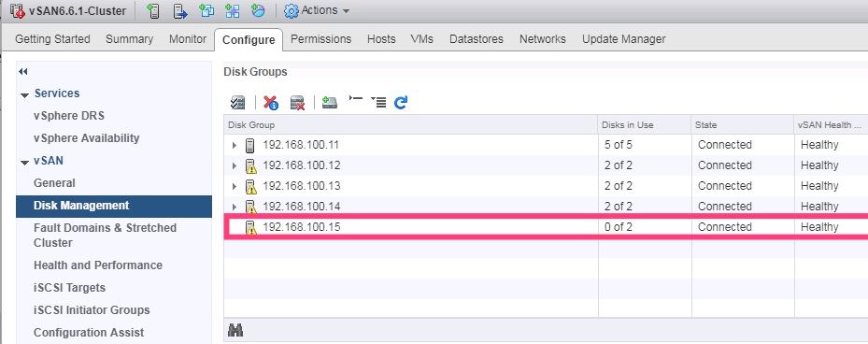The image size is (868, 344).
Task: Select General under vSAN
Action: pyautogui.click(x=54, y=183)
